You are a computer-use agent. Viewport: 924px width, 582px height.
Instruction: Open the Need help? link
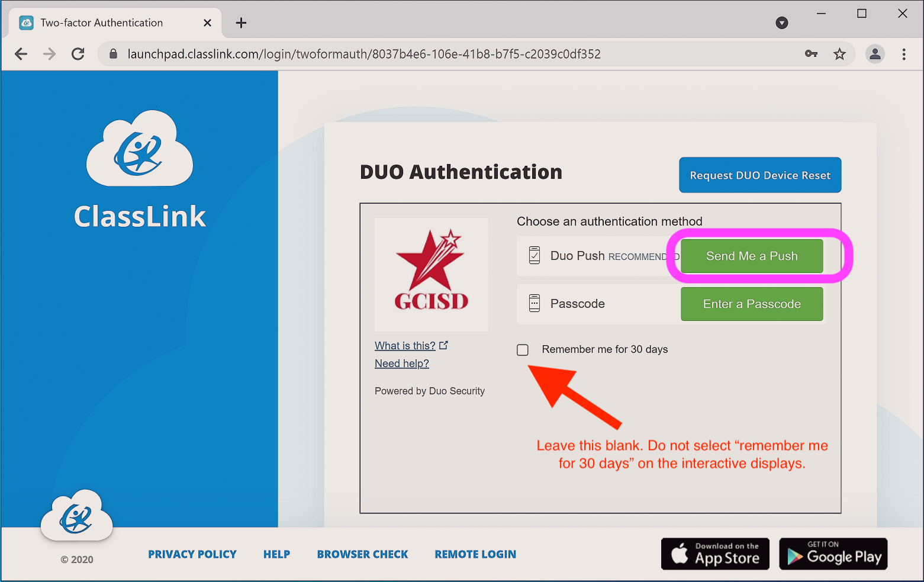(402, 364)
